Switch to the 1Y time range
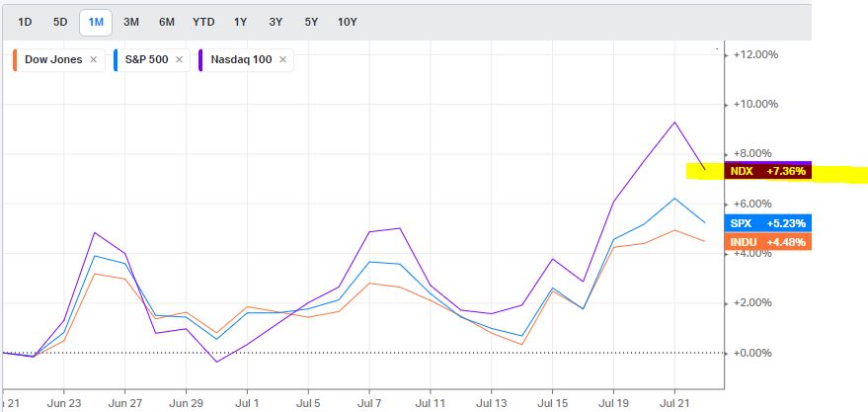The width and height of the screenshot is (868, 412). coord(240,22)
